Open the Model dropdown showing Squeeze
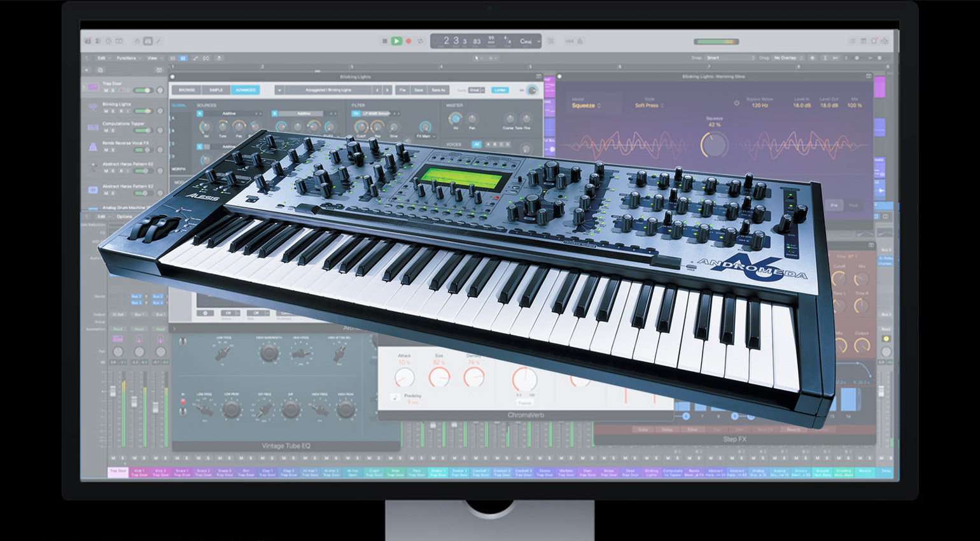 586,105
